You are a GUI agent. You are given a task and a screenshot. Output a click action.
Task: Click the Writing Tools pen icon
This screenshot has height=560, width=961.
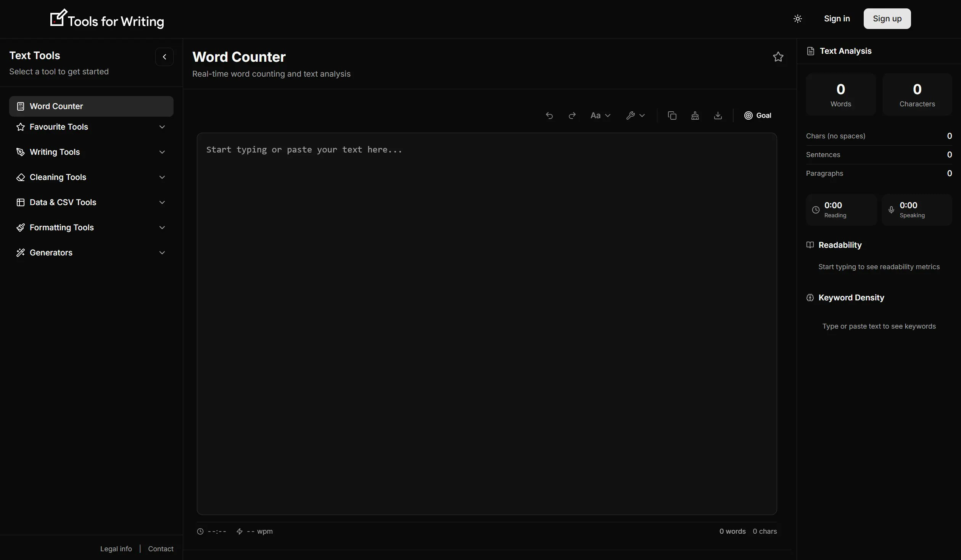click(x=21, y=152)
